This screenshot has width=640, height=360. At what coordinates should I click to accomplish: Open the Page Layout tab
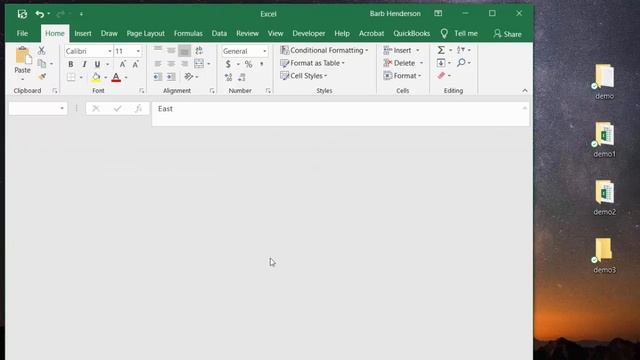tap(145, 33)
